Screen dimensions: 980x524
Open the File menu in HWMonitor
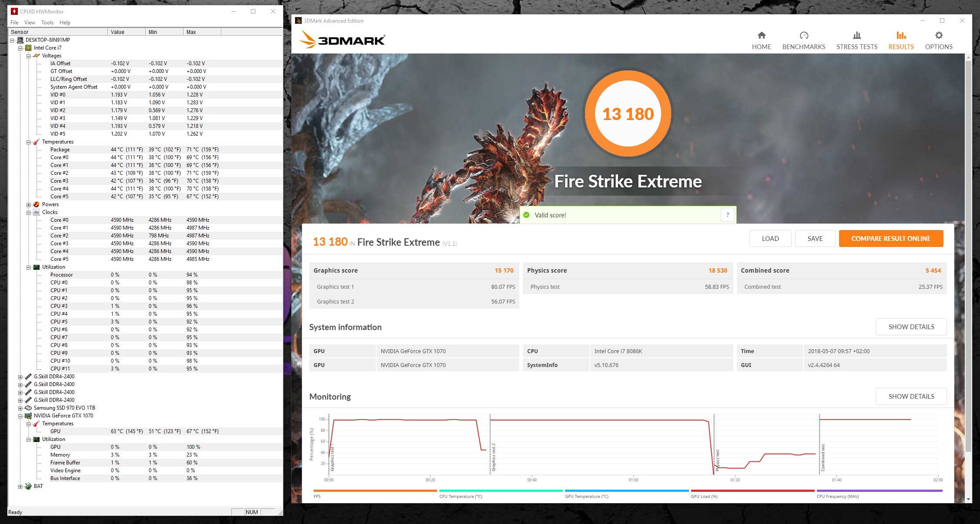[14, 23]
